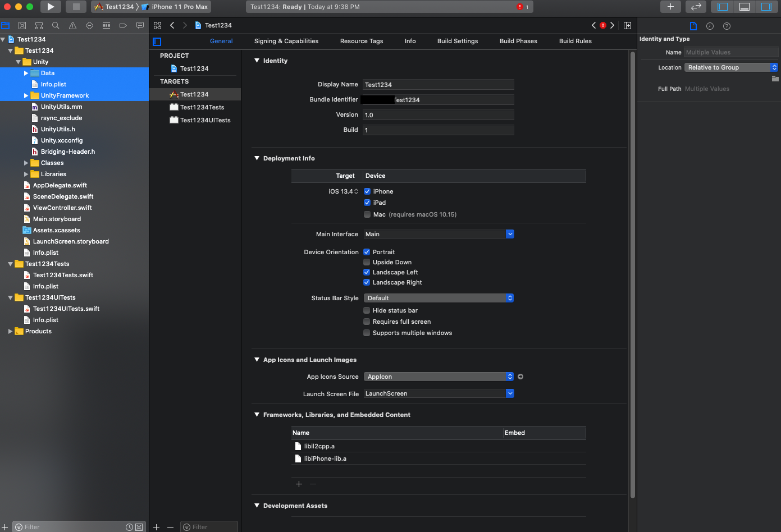Add editor on right icon
Image resolution: width=781 pixels, height=532 pixels.
pos(628,25)
